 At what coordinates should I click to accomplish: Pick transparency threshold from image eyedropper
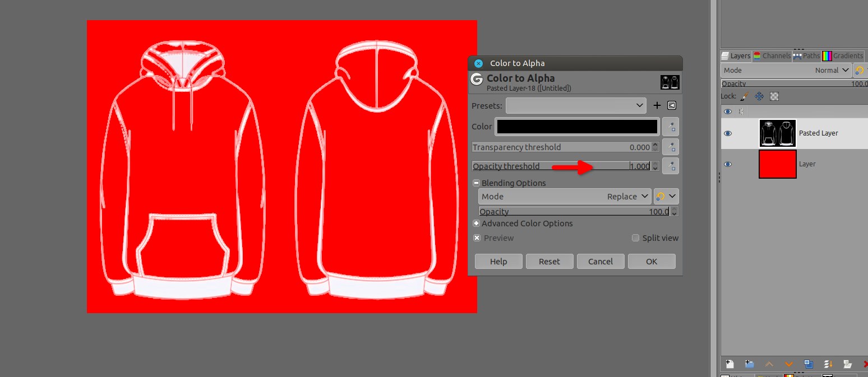point(671,147)
